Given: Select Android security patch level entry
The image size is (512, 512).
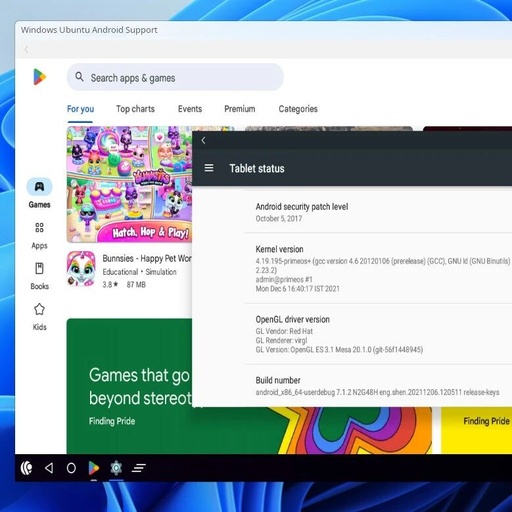Looking at the screenshot, I should tap(378, 212).
